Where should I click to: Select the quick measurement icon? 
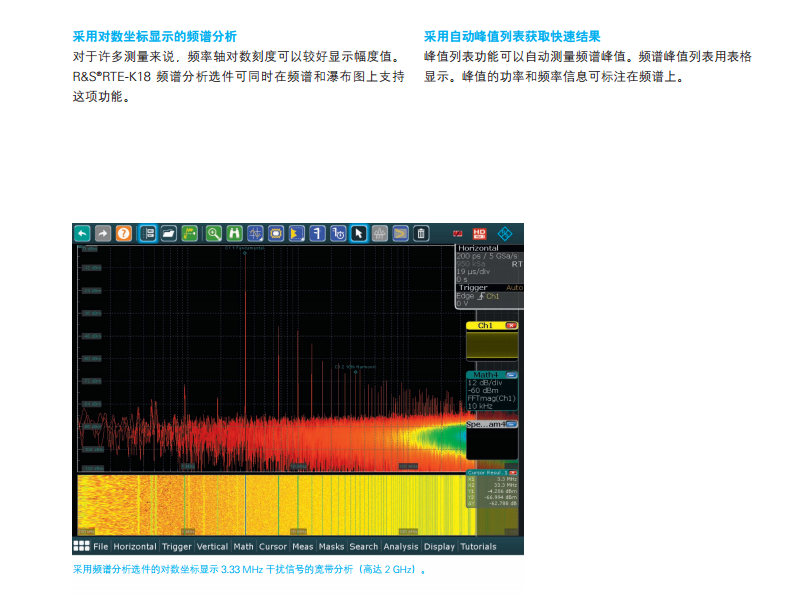(x=317, y=234)
